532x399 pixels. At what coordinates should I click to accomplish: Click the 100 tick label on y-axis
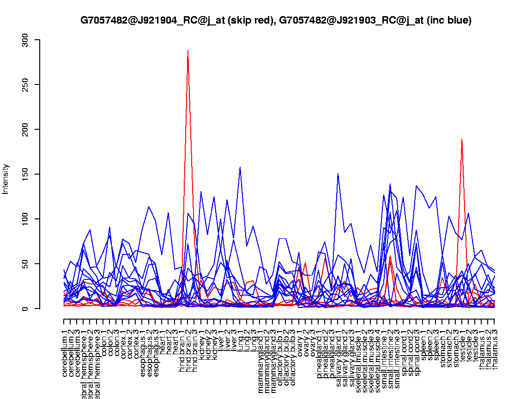pyautogui.click(x=25, y=219)
